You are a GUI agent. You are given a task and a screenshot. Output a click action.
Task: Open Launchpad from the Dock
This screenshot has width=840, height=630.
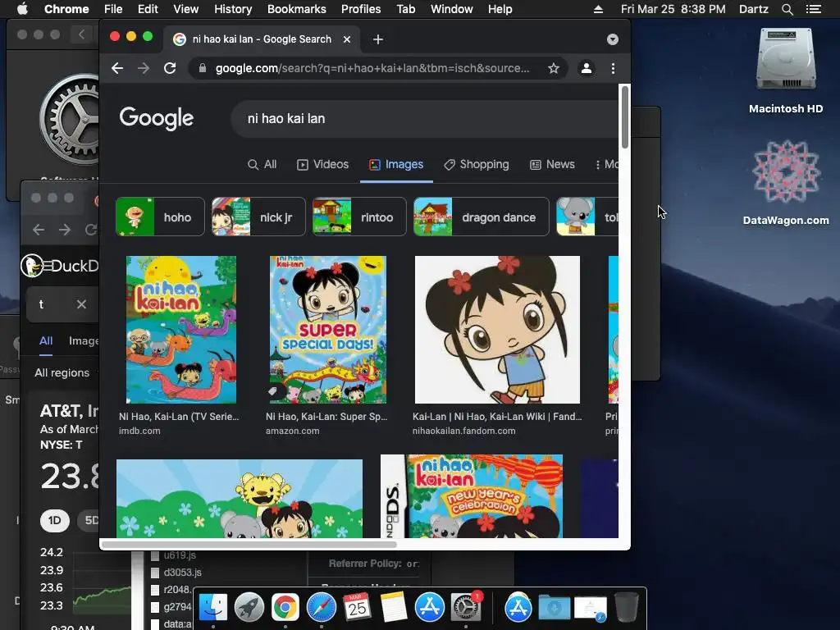pyautogui.click(x=249, y=607)
